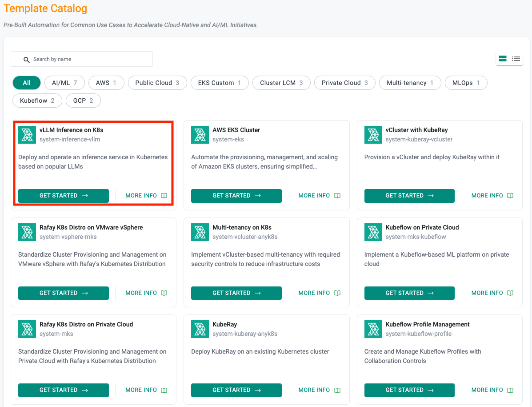Filter templates by AWS

point(106,83)
